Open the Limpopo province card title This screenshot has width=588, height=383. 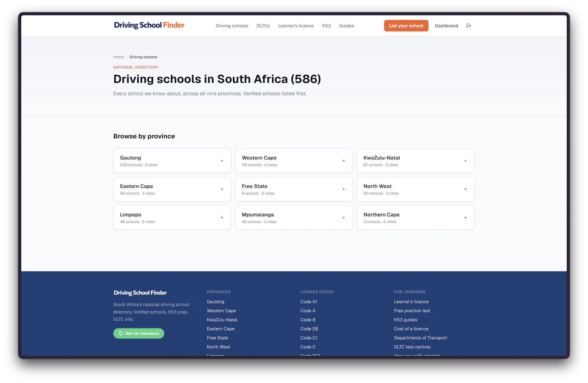coord(130,215)
